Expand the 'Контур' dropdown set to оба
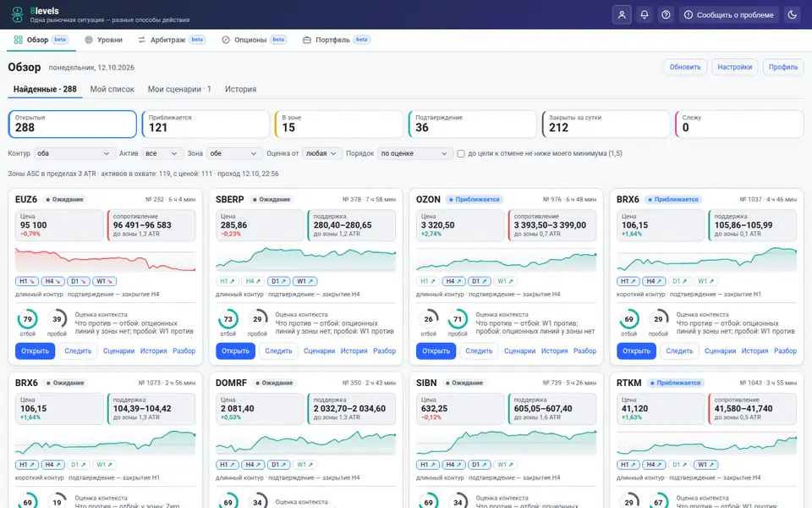This screenshot has width=812, height=508. pyautogui.click(x=73, y=153)
